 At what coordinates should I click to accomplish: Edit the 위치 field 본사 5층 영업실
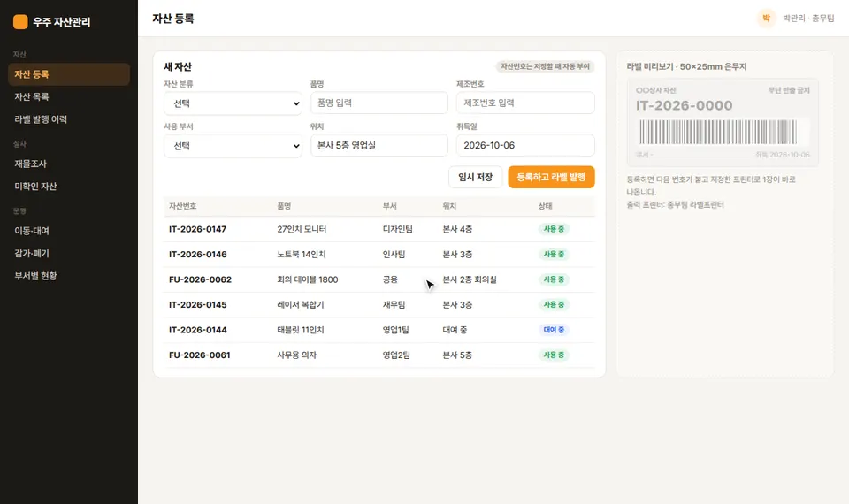click(379, 146)
